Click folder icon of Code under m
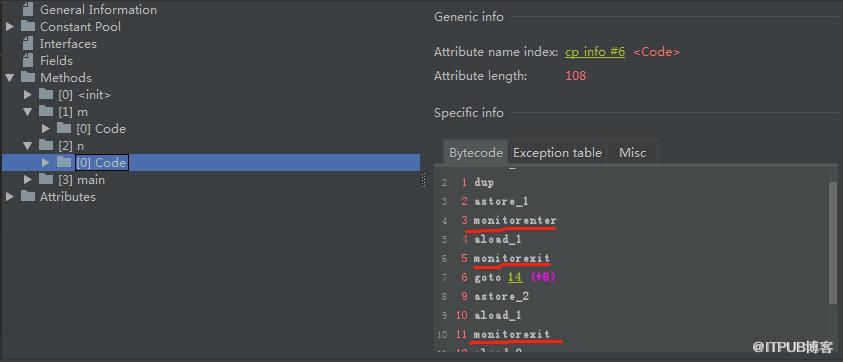The width and height of the screenshot is (843, 362). (64, 128)
